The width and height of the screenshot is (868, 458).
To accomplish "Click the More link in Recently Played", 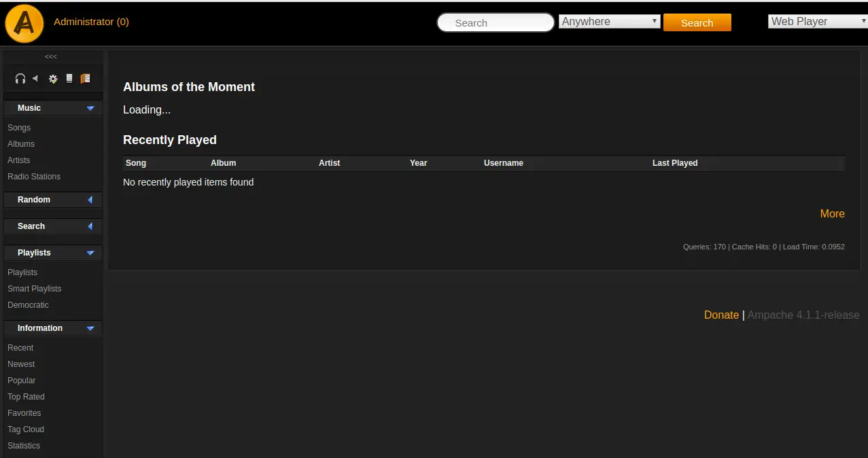I will tap(832, 214).
